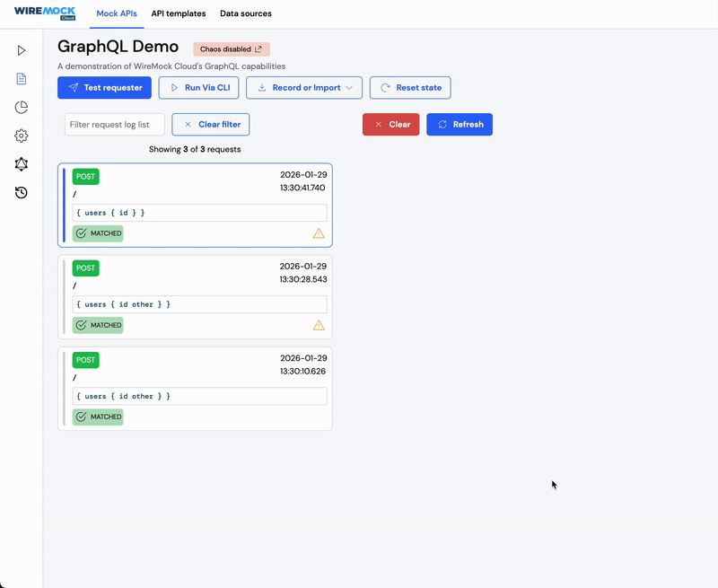Click the pie chart insights sidebar icon
This screenshot has width=718, height=588.
tap(21, 107)
